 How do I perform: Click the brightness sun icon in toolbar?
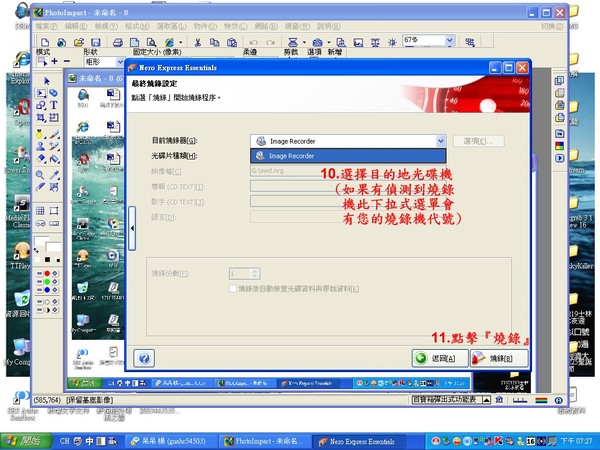[x=392, y=42]
